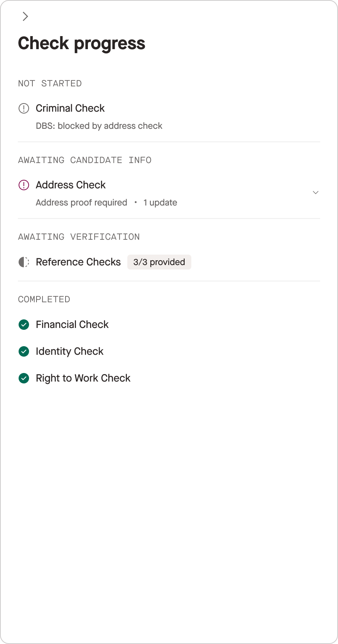The image size is (338, 644).
Task: Click the checkmark beside Right to Work Check
Action: pyautogui.click(x=24, y=378)
